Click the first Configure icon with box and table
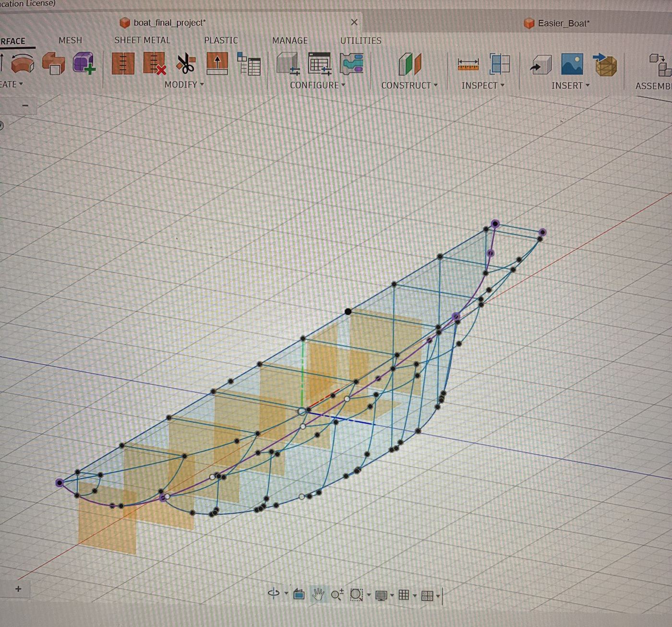Image resolution: width=672 pixels, height=627 pixels. click(288, 64)
